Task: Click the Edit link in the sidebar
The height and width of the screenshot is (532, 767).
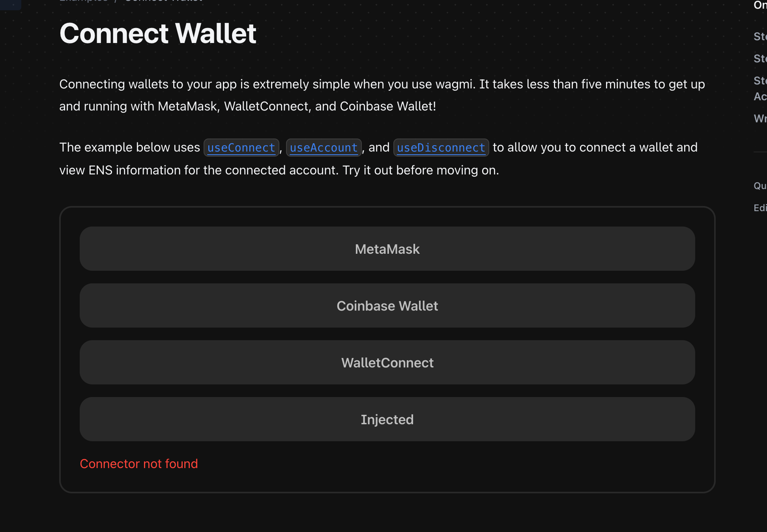Action: pos(760,208)
